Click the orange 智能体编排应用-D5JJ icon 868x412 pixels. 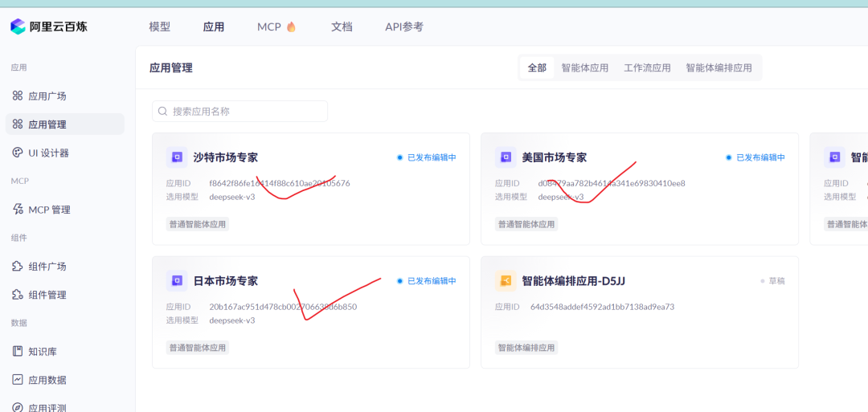click(506, 280)
